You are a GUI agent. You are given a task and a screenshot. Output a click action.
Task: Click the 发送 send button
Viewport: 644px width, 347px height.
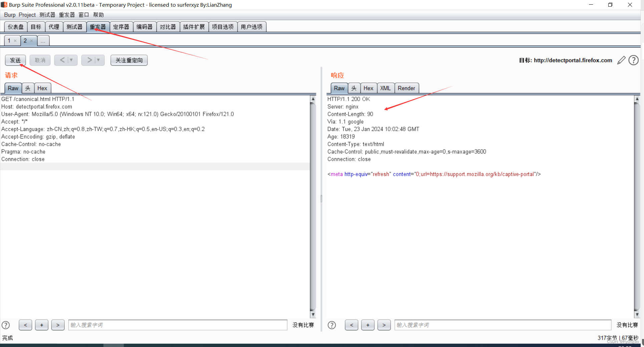(x=15, y=60)
